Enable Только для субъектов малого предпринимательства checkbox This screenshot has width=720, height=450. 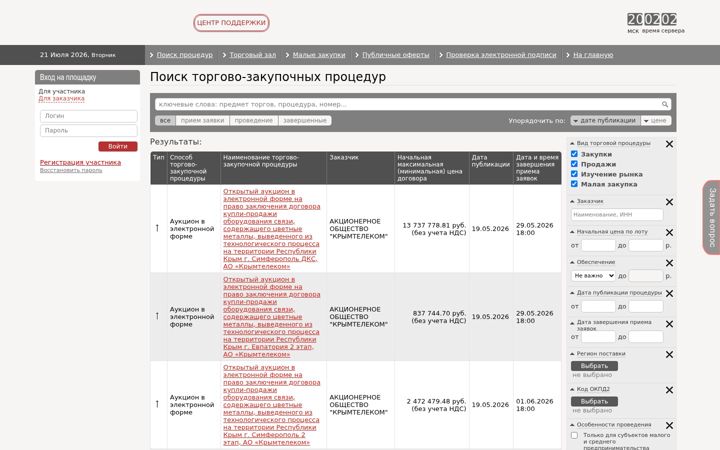point(574,435)
